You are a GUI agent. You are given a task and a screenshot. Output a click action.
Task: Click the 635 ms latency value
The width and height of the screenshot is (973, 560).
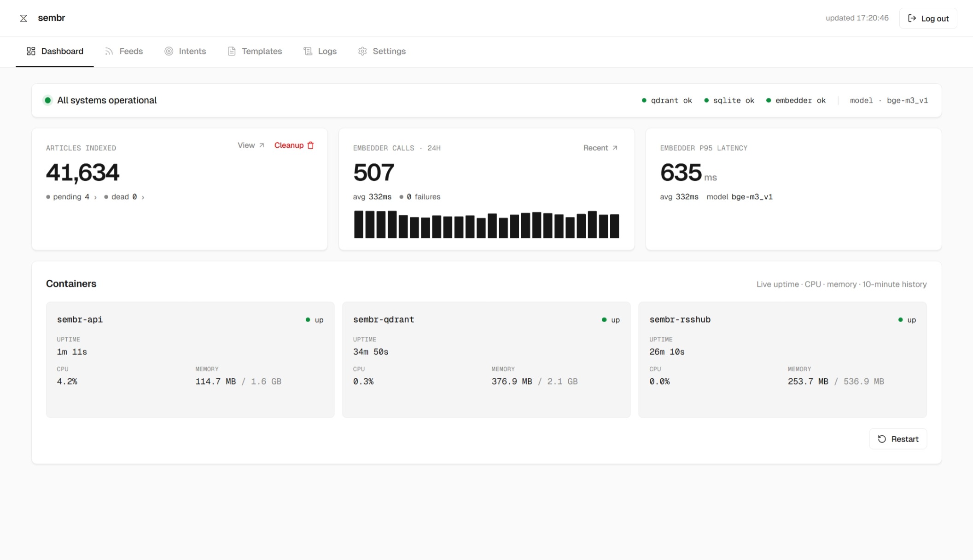click(688, 173)
